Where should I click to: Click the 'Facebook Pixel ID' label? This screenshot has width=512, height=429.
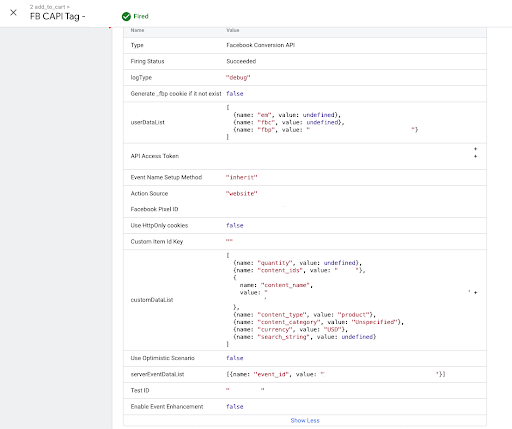tap(154, 209)
